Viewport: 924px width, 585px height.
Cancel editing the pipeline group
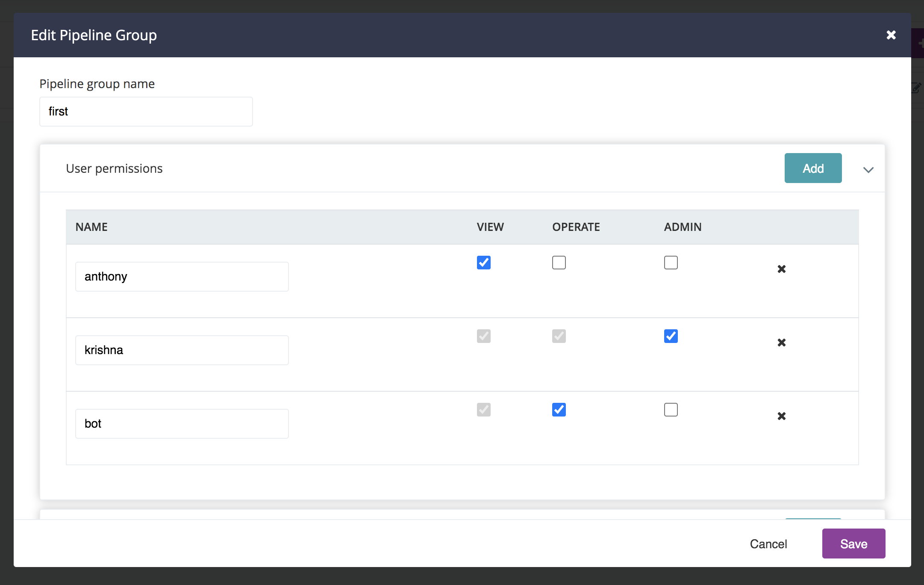pyautogui.click(x=768, y=544)
